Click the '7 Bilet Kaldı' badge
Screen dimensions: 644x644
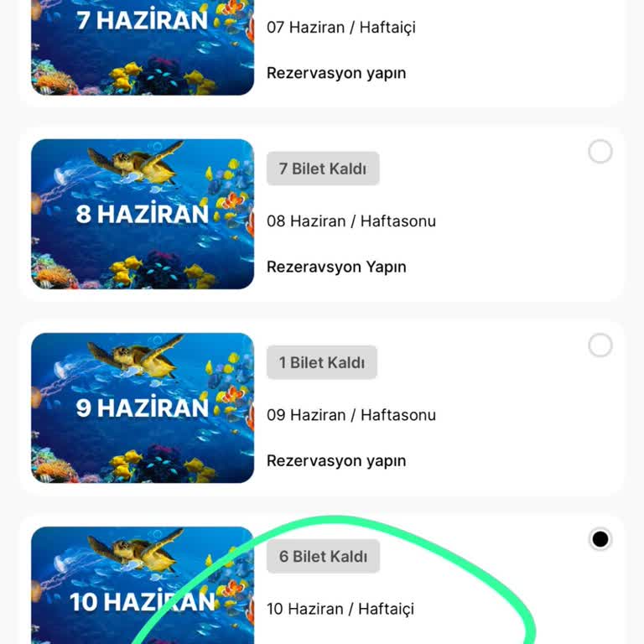[x=323, y=169]
